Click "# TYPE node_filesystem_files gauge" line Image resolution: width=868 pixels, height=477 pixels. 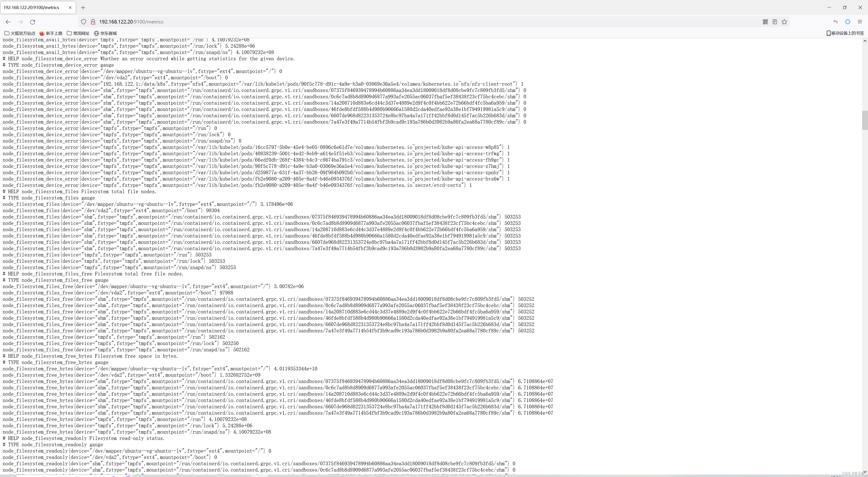(x=49, y=198)
